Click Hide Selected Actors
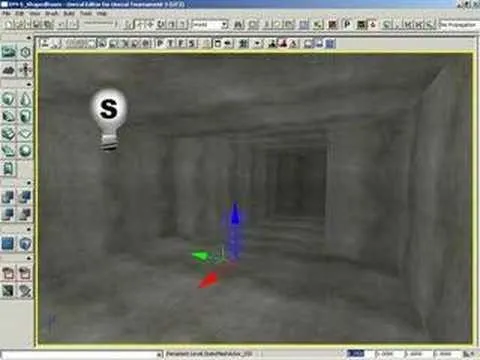This screenshot has height=360, width=480. (x=25, y=273)
